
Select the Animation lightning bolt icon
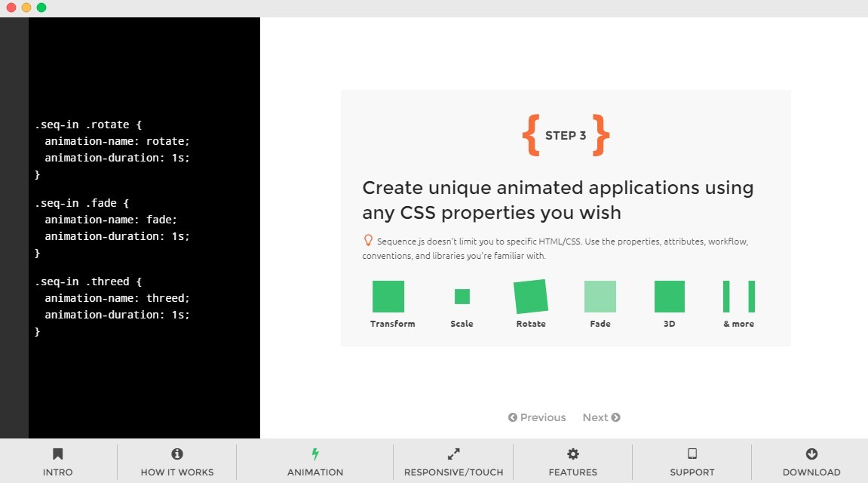[x=315, y=454]
